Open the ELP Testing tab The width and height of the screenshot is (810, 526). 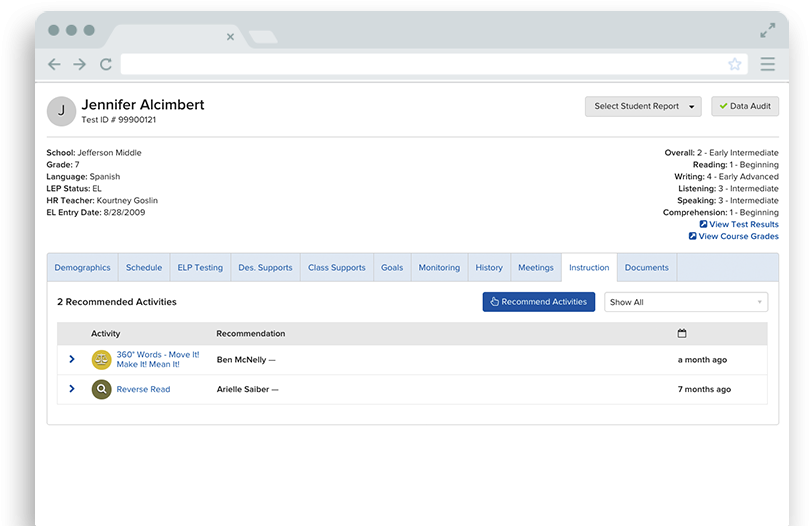point(200,268)
